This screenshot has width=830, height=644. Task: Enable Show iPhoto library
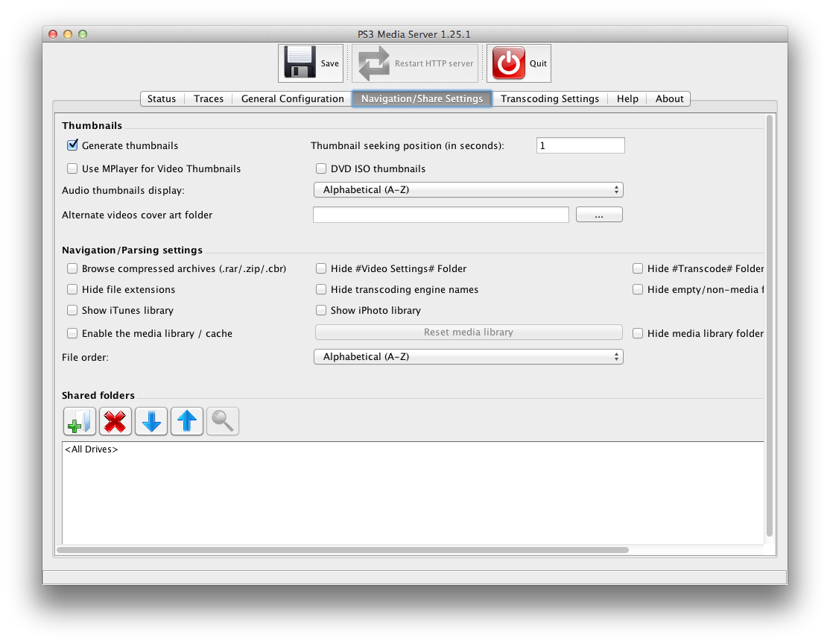pos(321,310)
